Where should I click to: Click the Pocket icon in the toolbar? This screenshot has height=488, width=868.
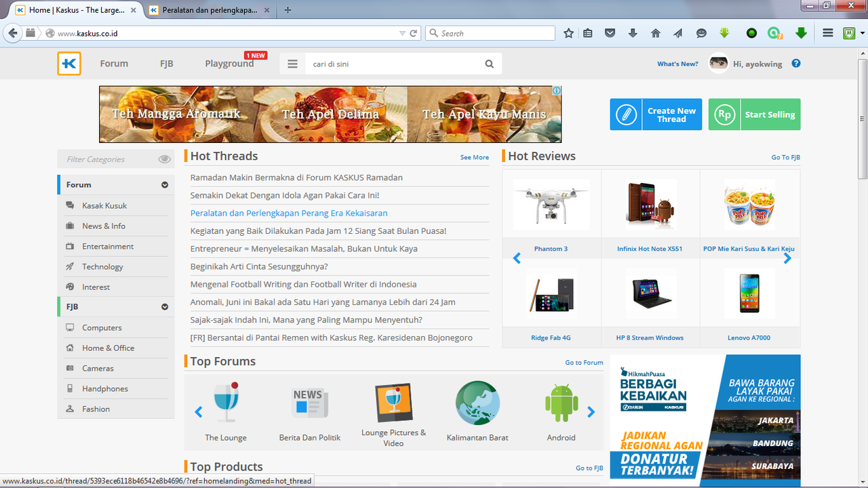[610, 33]
